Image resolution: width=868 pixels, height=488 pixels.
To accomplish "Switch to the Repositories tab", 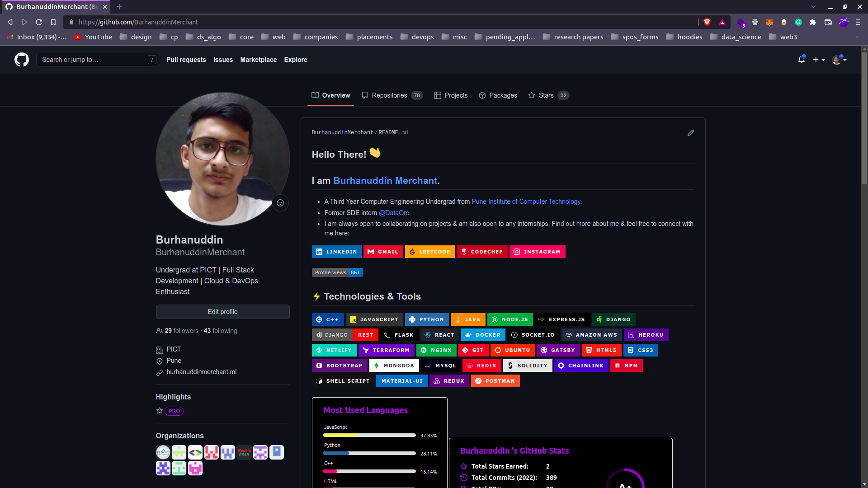I will (390, 95).
